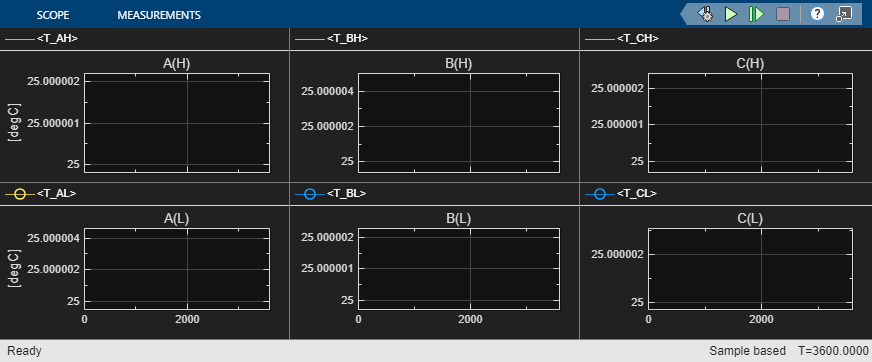Click the T_AL yellow circle legend marker
Viewport: 872px width, 362px height.
point(20,194)
